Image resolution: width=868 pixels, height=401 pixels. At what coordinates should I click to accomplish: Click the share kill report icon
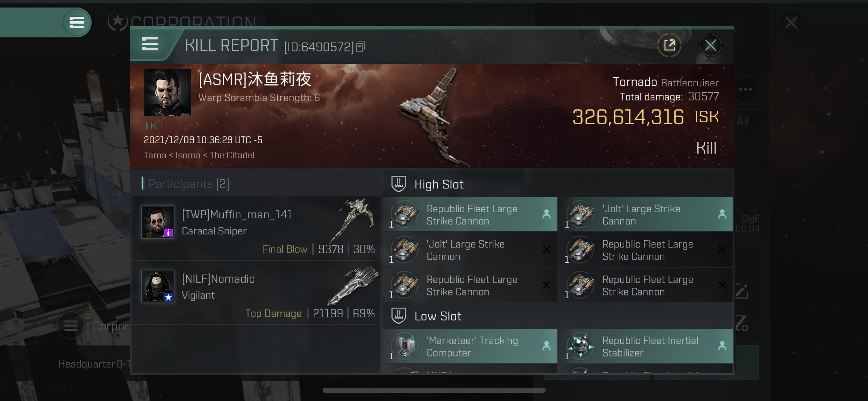pyautogui.click(x=669, y=45)
